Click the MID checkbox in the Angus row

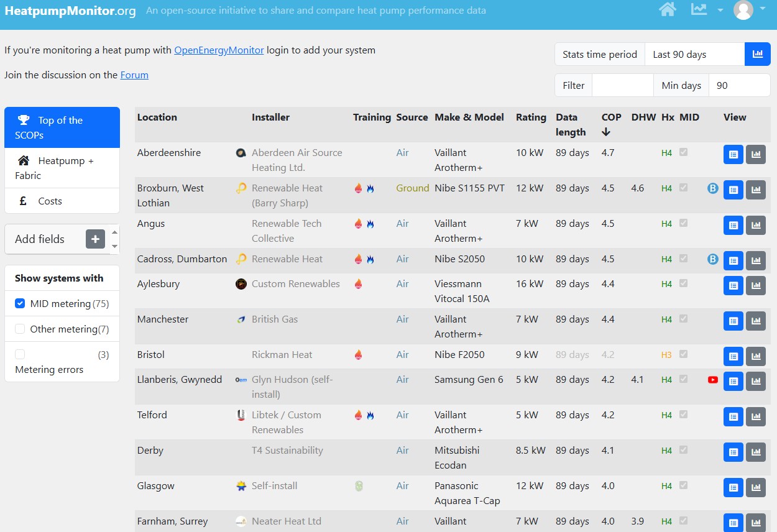(684, 222)
